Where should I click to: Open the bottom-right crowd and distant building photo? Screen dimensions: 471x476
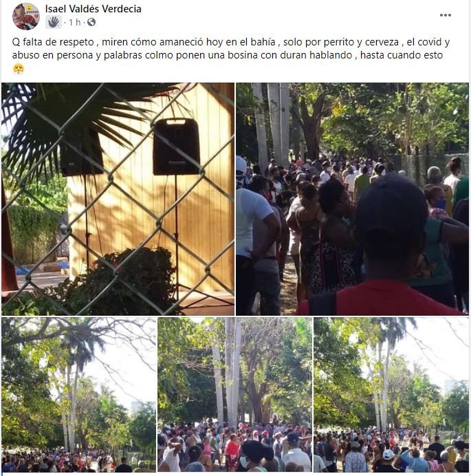pos(391,395)
